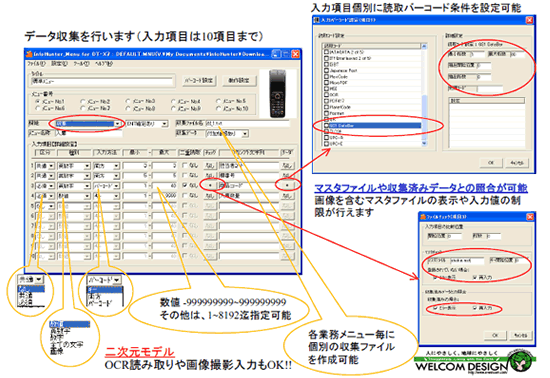Image resolution: width=550 pixels, height=378 pixels.
Task: Check MaxiCode in barcode list
Action: [x=326, y=76]
